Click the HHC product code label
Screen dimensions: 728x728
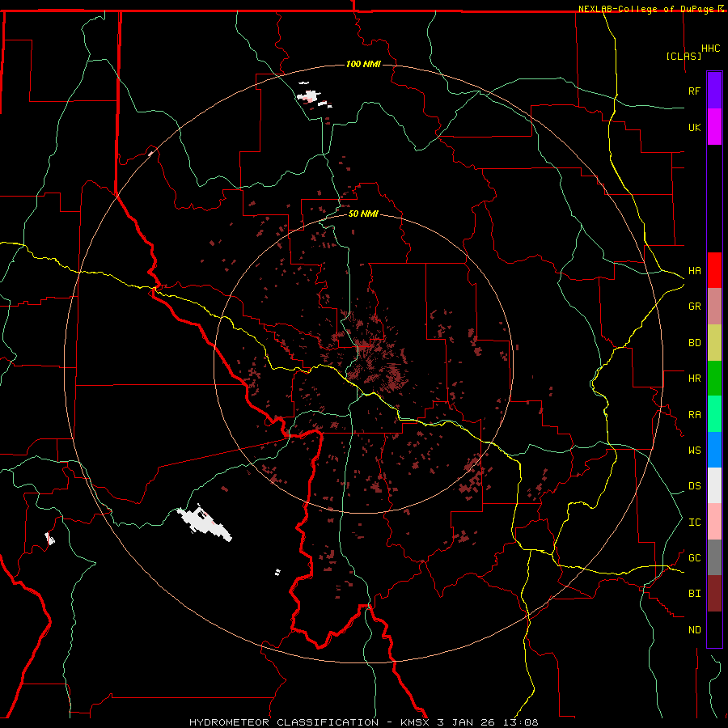(x=710, y=49)
